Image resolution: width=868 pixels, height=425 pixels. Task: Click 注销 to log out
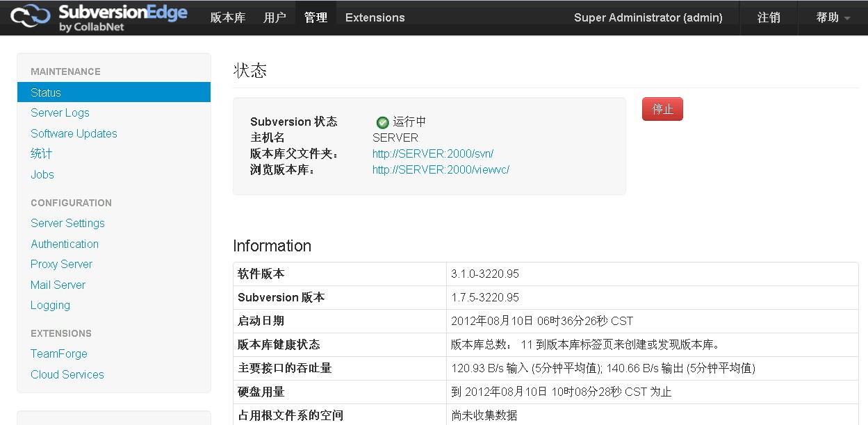(x=769, y=17)
